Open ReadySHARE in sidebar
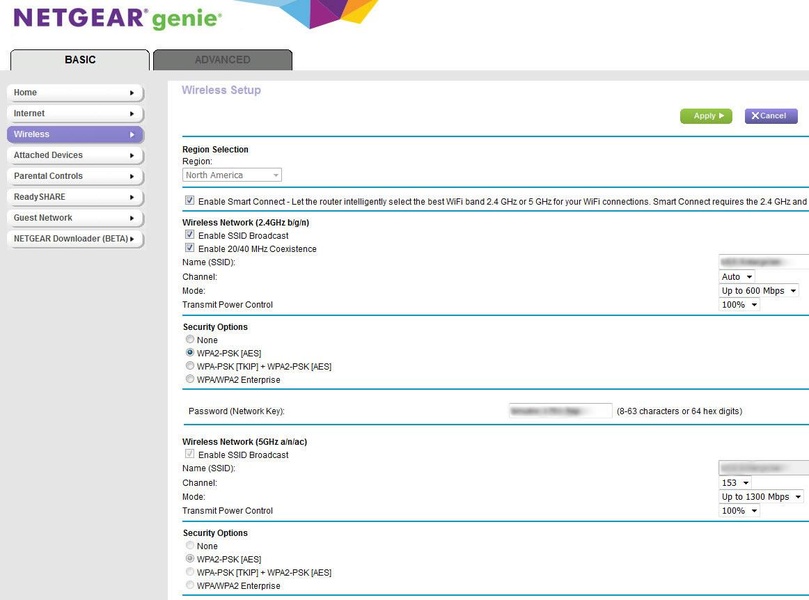The height and width of the screenshot is (600, 809). point(75,197)
